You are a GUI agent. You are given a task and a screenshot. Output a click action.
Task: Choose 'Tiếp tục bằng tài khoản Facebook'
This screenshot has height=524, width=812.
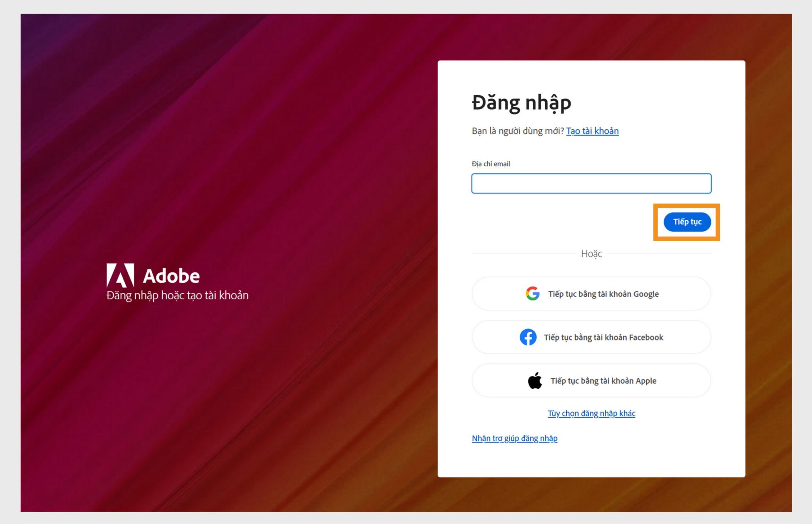click(603, 337)
